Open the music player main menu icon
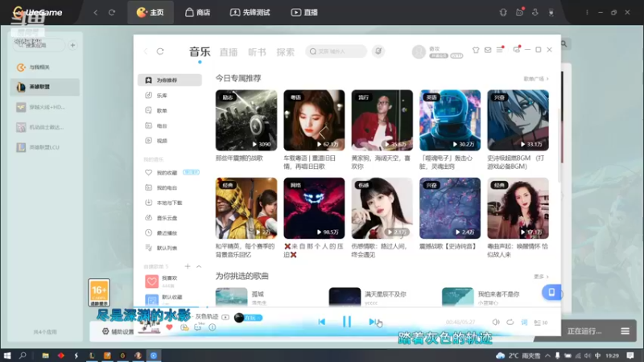 [499, 50]
